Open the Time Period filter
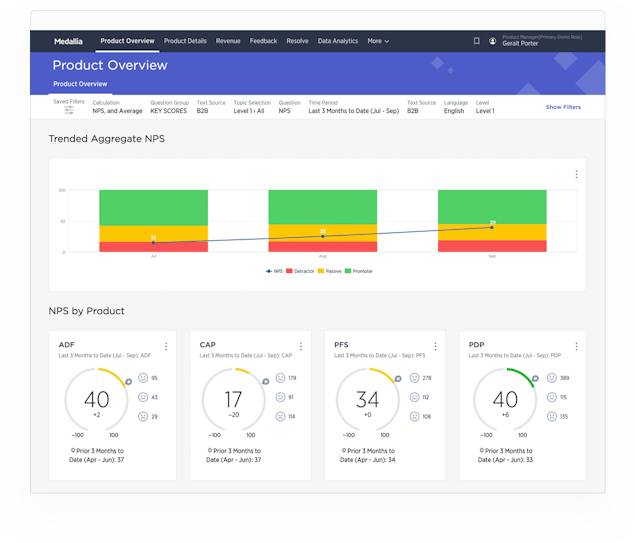 [354, 107]
